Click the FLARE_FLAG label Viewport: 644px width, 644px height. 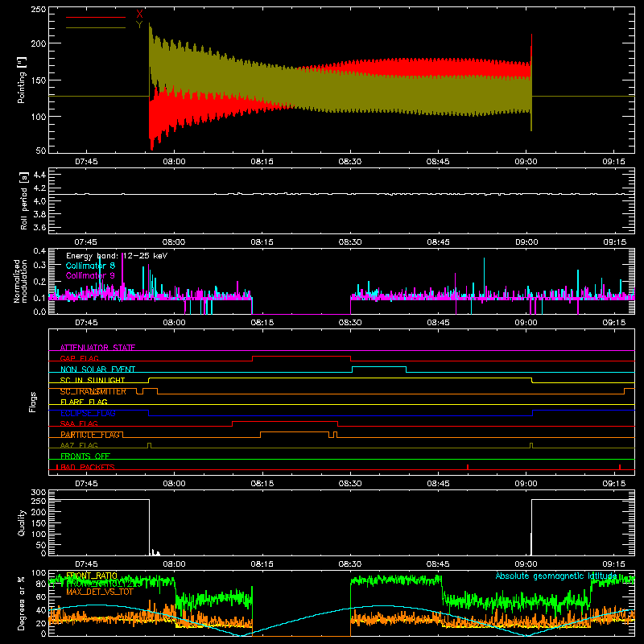(x=84, y=402)
